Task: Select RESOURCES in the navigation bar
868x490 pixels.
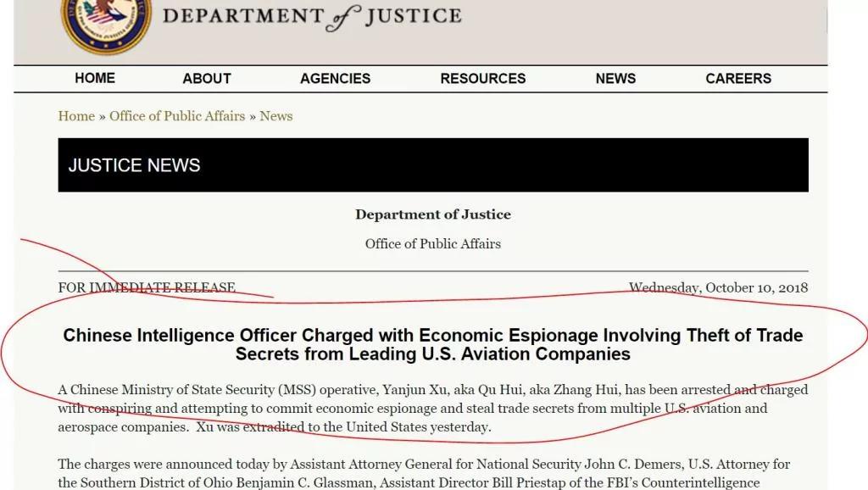Action: [482, 79]
